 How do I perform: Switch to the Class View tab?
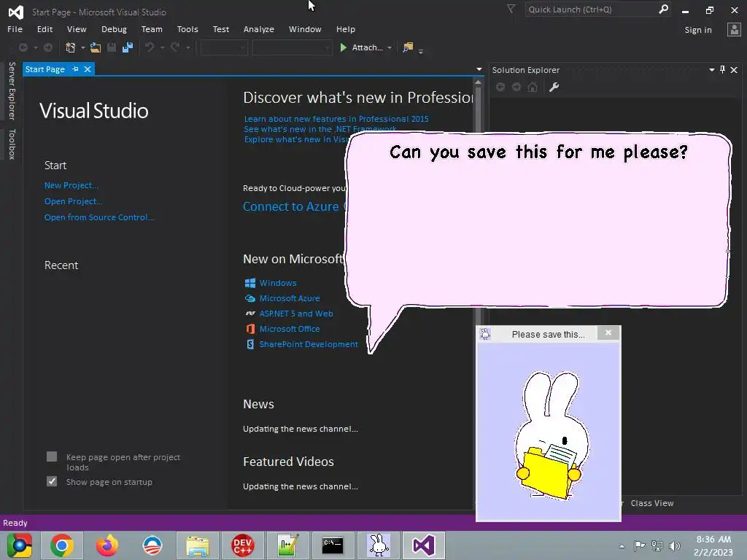(x=651, y=503)
